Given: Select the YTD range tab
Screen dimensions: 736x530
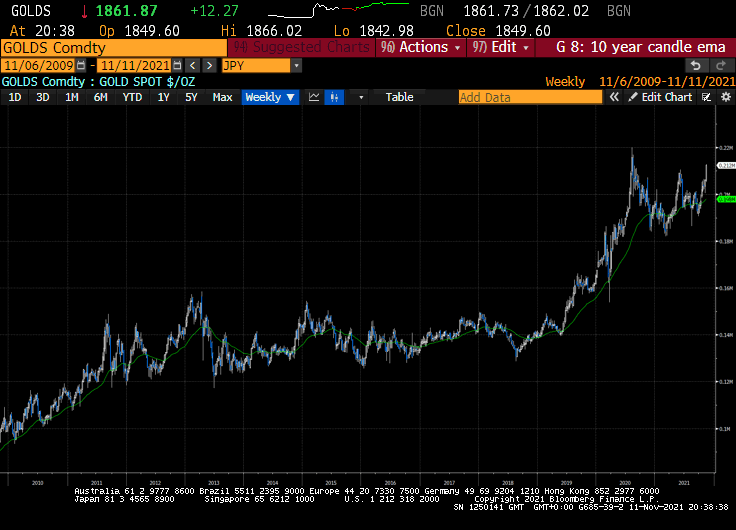Looking at the screenshot, I should click(132, 97).
